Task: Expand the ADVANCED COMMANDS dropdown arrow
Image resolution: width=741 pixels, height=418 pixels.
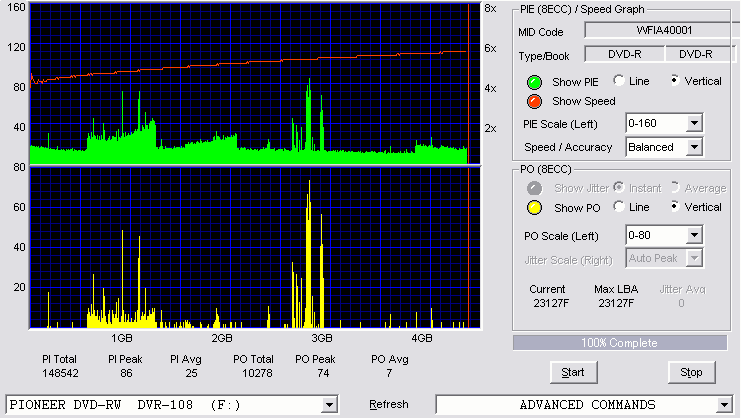Action: pyautogui.click(x=724, y=405)
